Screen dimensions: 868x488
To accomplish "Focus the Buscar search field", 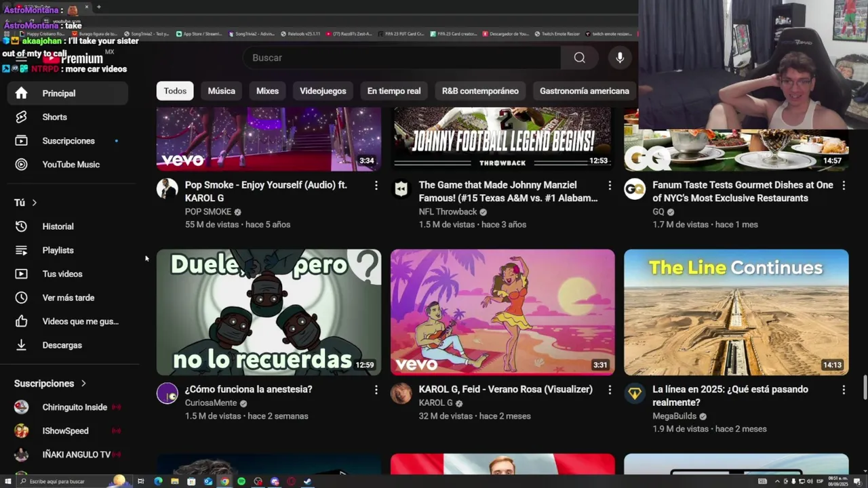I will (x=402, y=58).
